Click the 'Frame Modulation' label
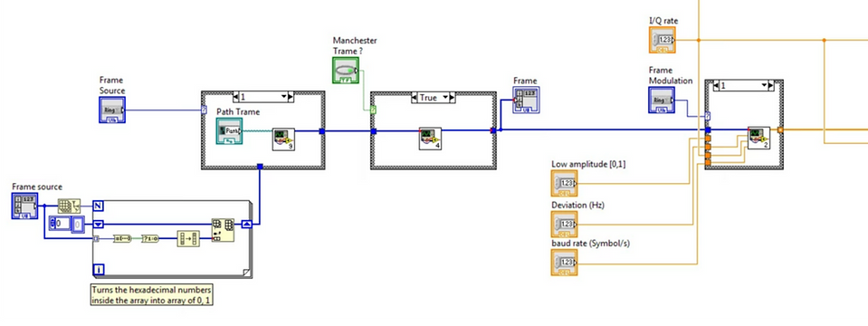 671,75
